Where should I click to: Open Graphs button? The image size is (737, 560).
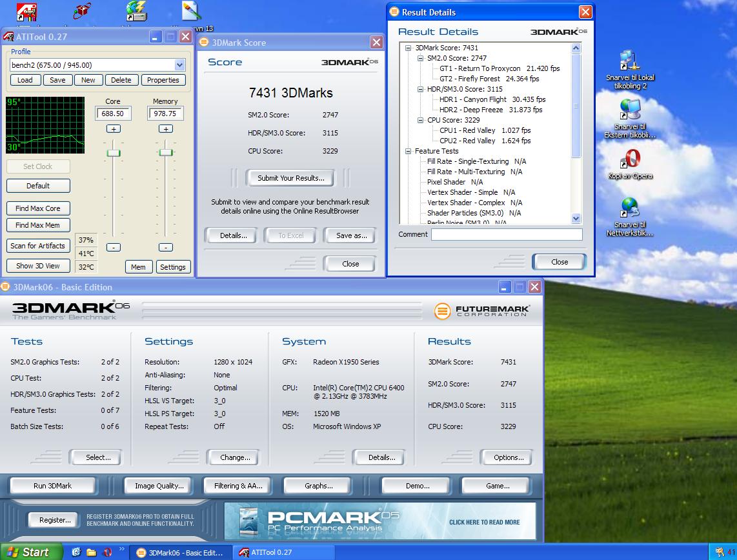pyautogui.click(x=319, y=486)
